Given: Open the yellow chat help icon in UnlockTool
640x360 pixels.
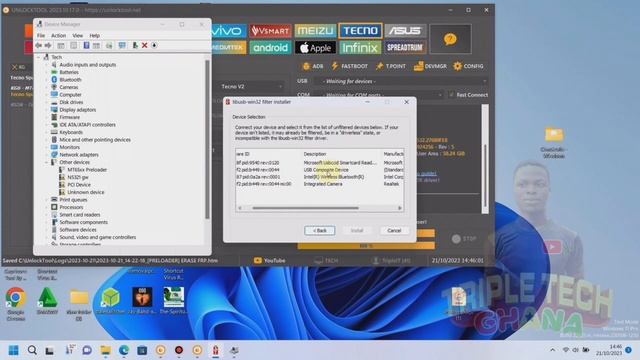Looking at the screenshot, I should [x=450, y=39].
